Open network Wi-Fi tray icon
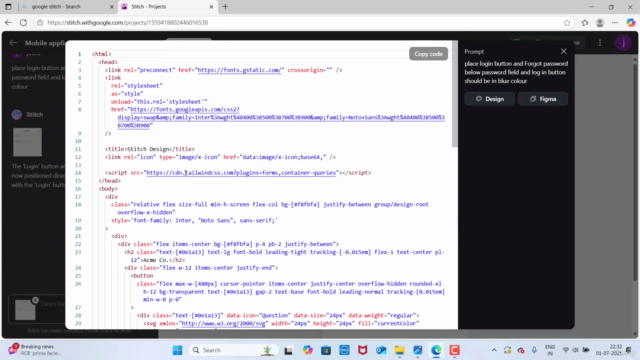Image resolution: width=640 pixels, height=360 pixels. [566, 350]
